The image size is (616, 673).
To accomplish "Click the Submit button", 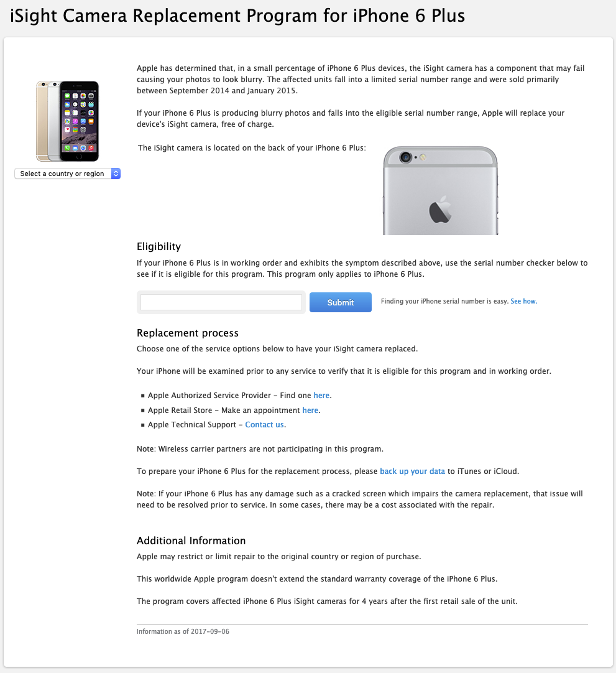I will click(341, 302).
